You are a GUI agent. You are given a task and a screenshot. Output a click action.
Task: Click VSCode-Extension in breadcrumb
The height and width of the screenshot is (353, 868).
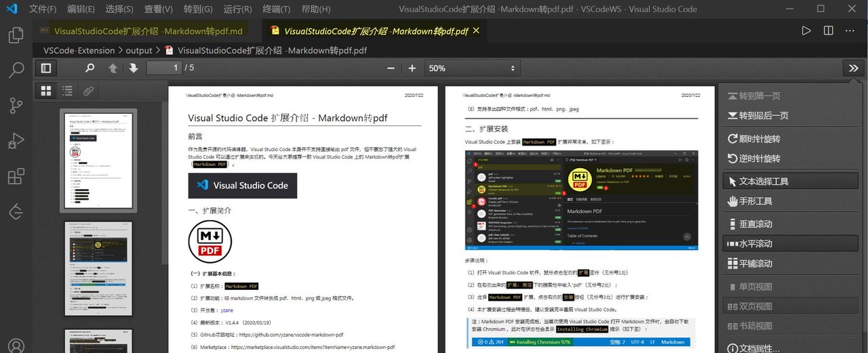79,50
